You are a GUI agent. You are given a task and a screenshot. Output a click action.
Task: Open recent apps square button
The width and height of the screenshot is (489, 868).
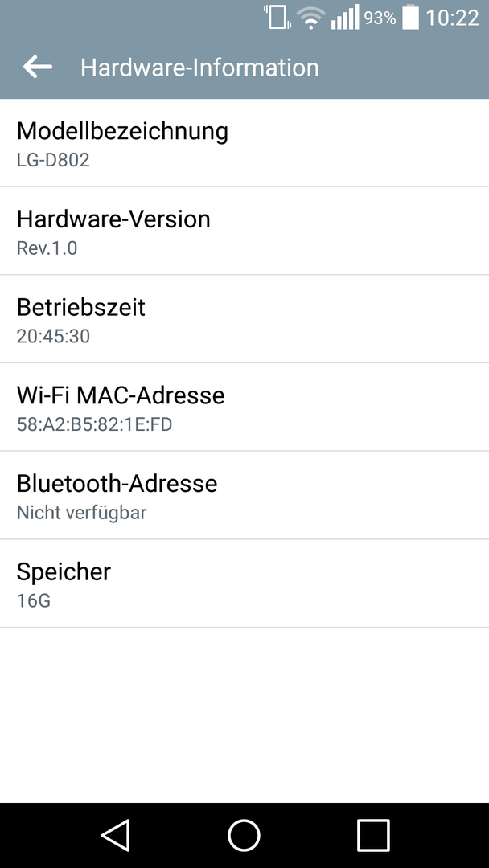(373, 835)
